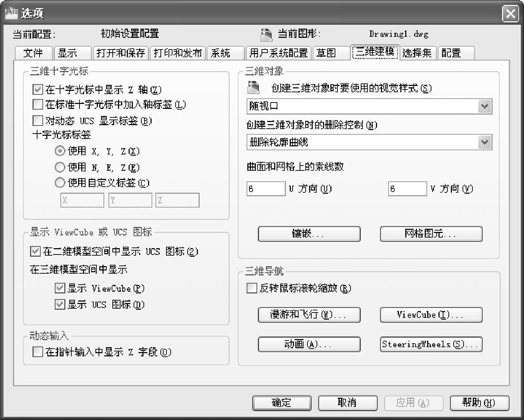The image size is (524, 420).
Task: Select the 使用 X, Y, Z radio button
Action: [x=60, y=151]
